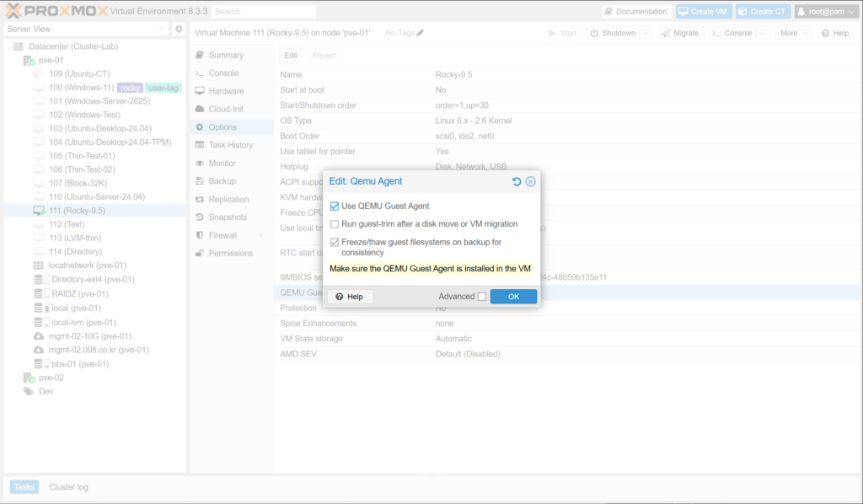Enable Run guest-trim after disk move
Image resolution: width=863 pixels, height=504 pixels.
tap(335, 224)
